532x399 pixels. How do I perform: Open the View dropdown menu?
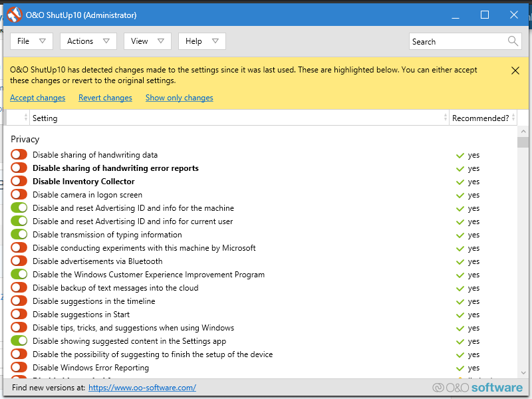pyautogui.click(x=147, y=41)
